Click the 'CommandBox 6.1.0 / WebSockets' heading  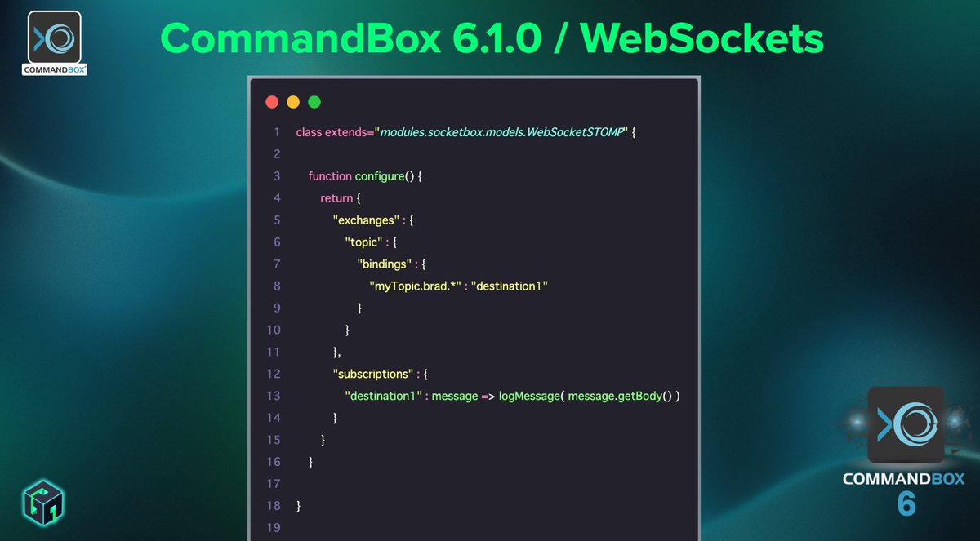point(491,38)
